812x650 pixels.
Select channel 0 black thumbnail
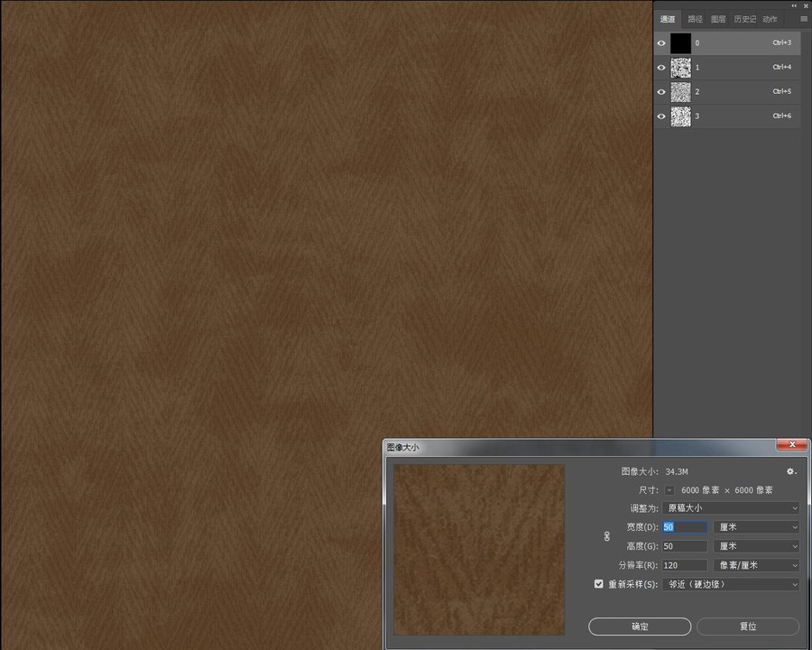(x=680, y=43)
